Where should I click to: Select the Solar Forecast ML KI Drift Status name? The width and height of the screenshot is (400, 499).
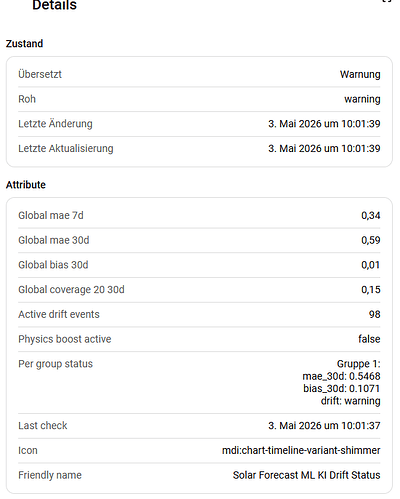(307, 475)
